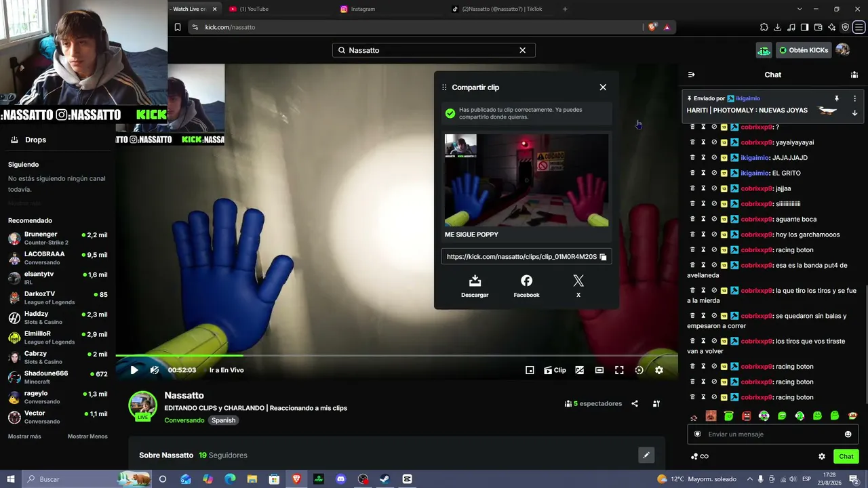Viewport: 868px width, 488px height.
Task: Open Steam from the taskbar
Action: (384, 479)
